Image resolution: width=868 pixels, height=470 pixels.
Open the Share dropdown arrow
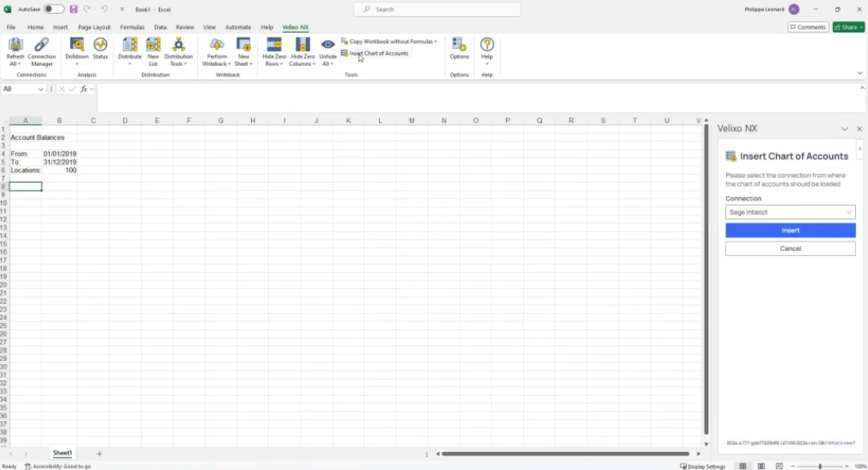[861, 27]
